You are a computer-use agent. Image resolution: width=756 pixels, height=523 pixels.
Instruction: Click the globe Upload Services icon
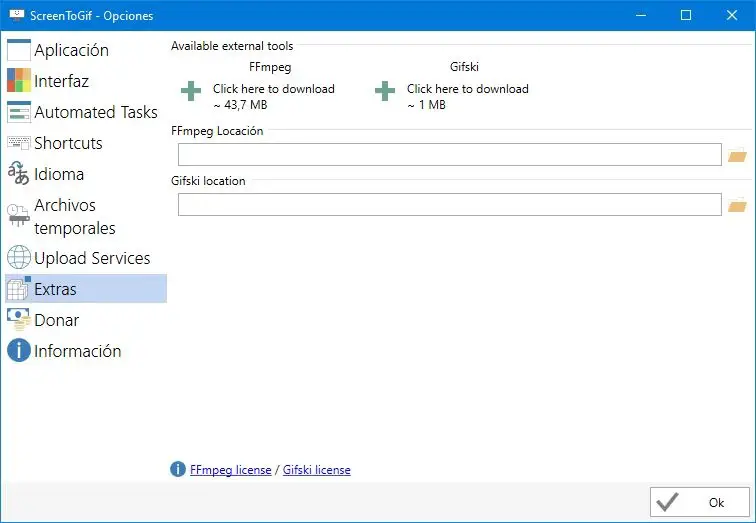click(19, 258)
